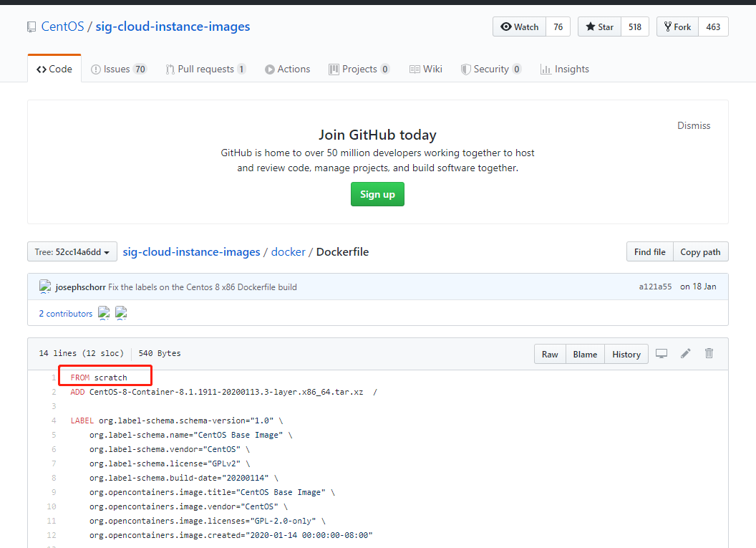Open the commit History
Screen dimensions: 756x548
pos(626,354)
